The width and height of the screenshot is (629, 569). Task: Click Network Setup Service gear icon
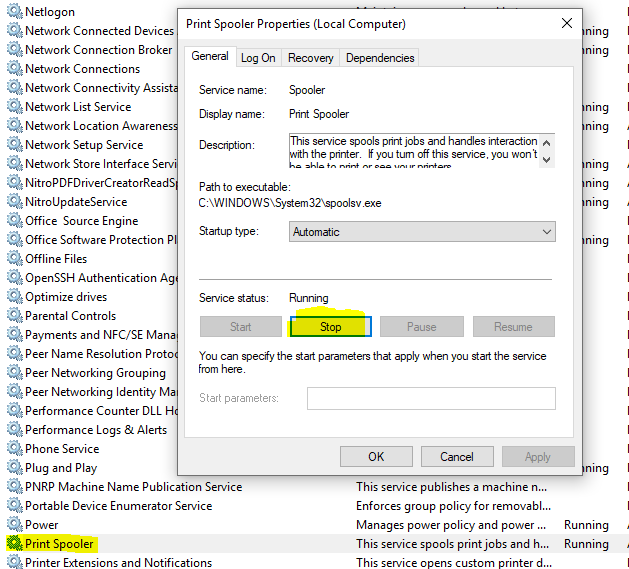click(14, 144)
